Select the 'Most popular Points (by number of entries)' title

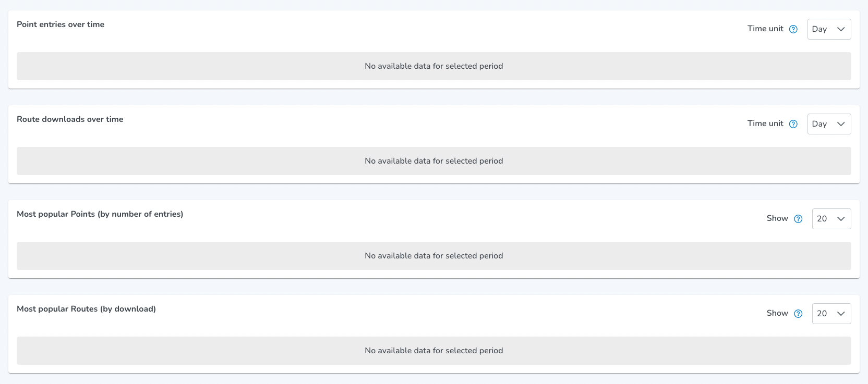[100, 214]
